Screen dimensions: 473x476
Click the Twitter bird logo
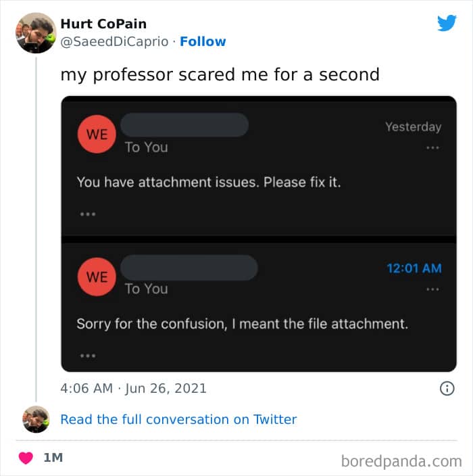(447, 23)
